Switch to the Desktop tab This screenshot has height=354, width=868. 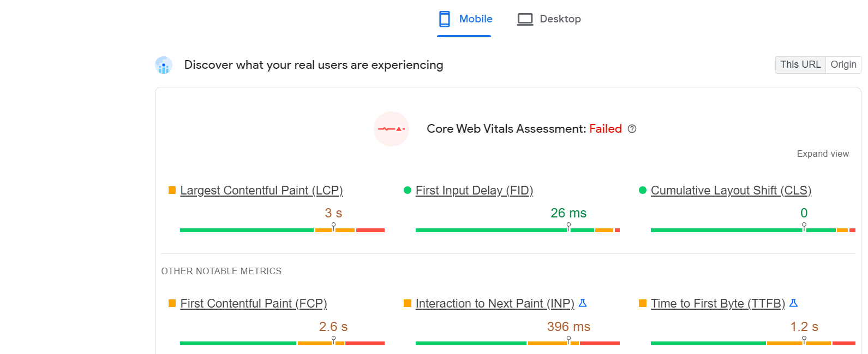(549, 19)
